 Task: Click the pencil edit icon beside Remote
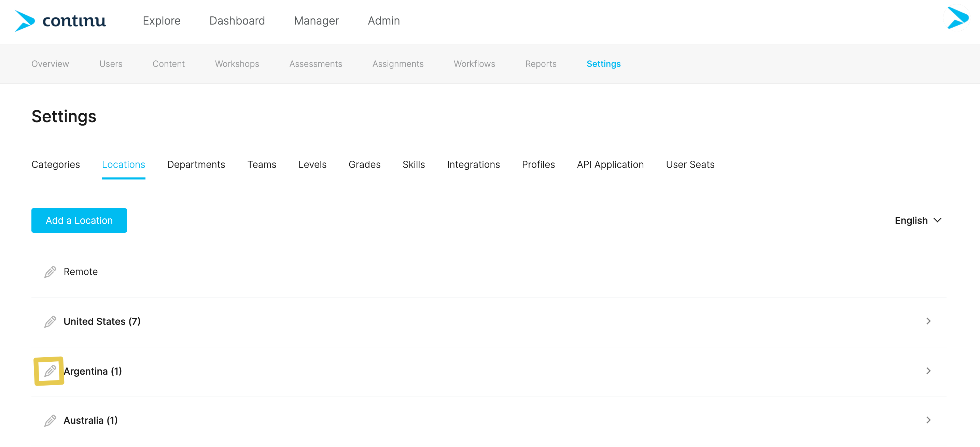[50, 272]
